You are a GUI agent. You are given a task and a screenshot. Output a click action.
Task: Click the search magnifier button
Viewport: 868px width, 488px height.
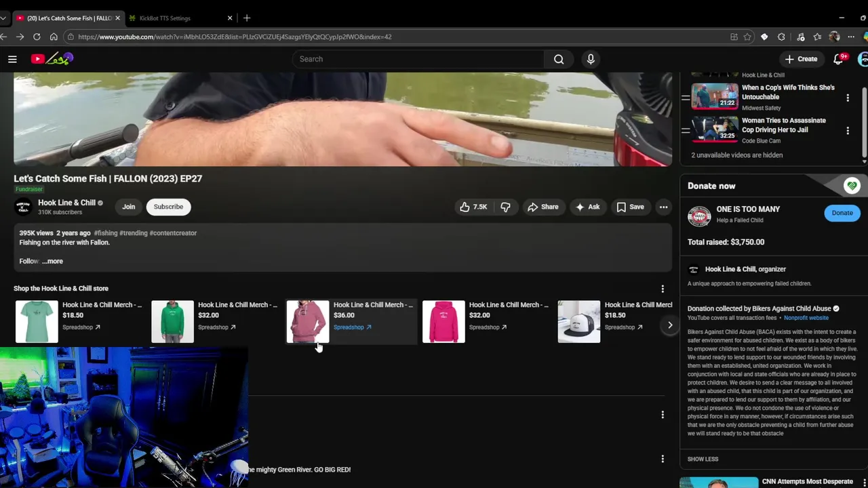(559, 59)
